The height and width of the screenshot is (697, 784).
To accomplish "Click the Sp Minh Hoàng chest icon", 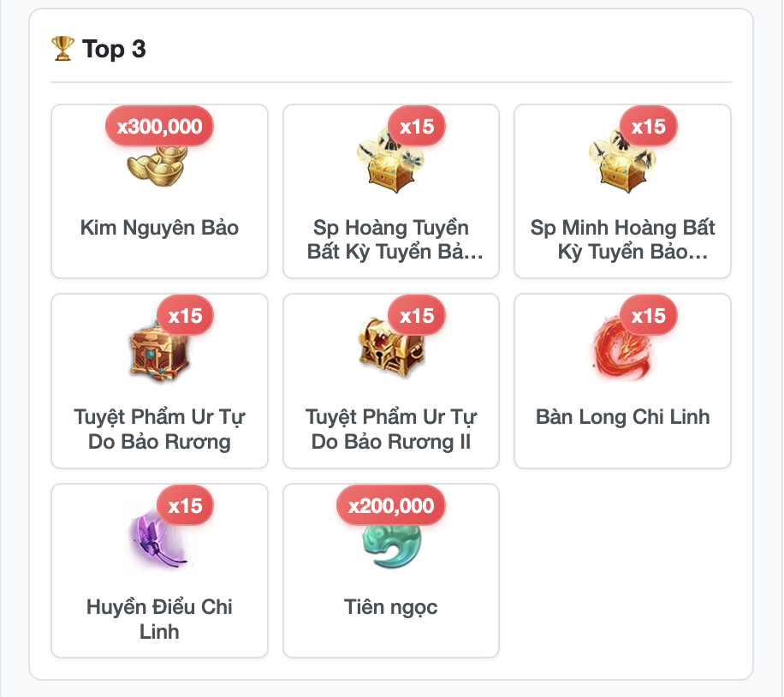I will tap(622, 161).
